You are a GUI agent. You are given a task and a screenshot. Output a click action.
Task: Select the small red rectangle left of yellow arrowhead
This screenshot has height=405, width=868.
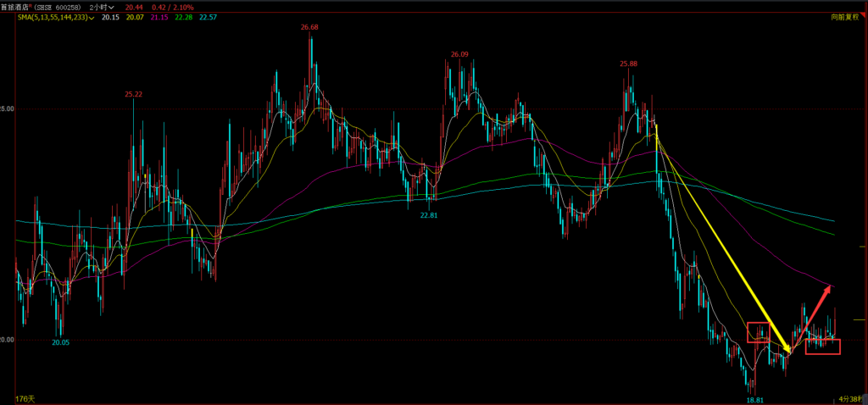[x=759, y=332]
